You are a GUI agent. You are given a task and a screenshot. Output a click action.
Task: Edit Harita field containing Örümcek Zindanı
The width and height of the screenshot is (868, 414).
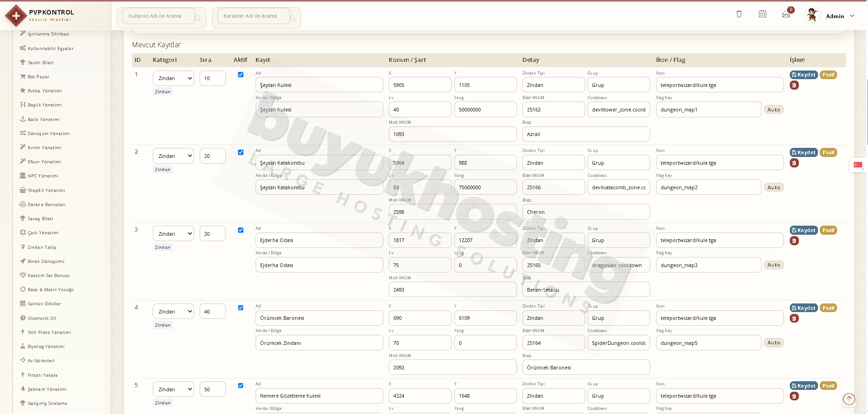tap(319, 343)
